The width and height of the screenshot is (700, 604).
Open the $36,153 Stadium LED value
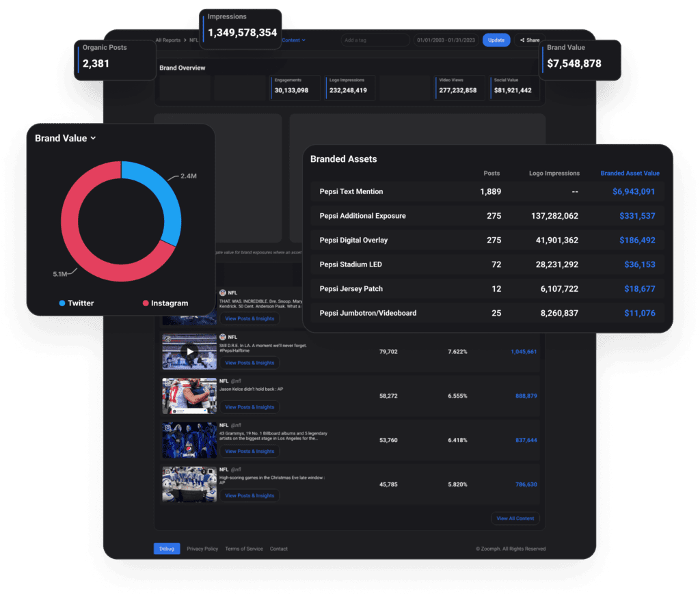click(x=640, y=264)
